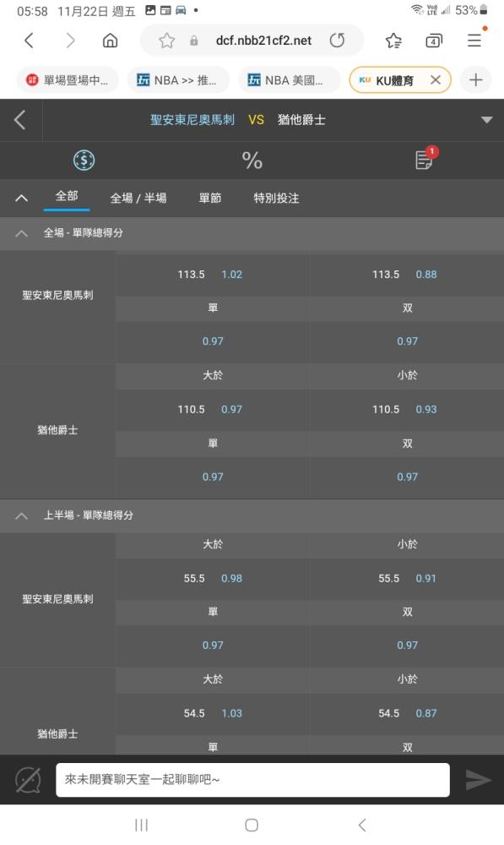This screenshot has height=845, width=504.
Task: Tap the lock site security icon
Action: (194, 41)
